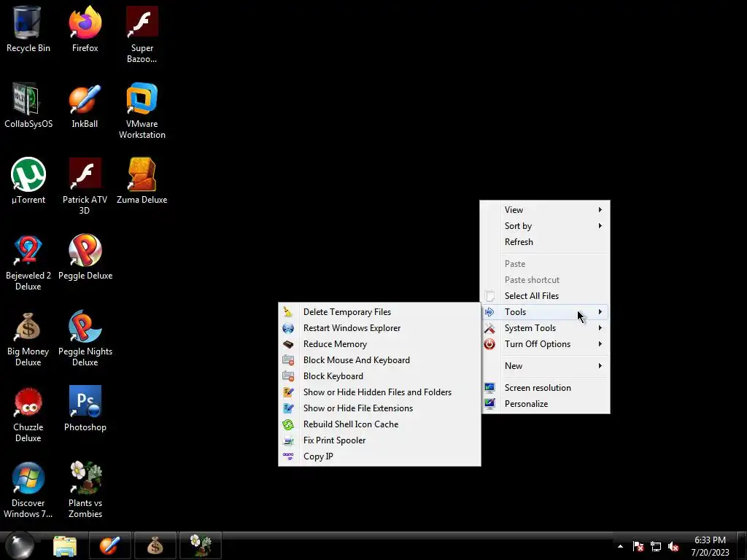
Task: Expand the System Tools submenu
Action: tap(545, 328)
